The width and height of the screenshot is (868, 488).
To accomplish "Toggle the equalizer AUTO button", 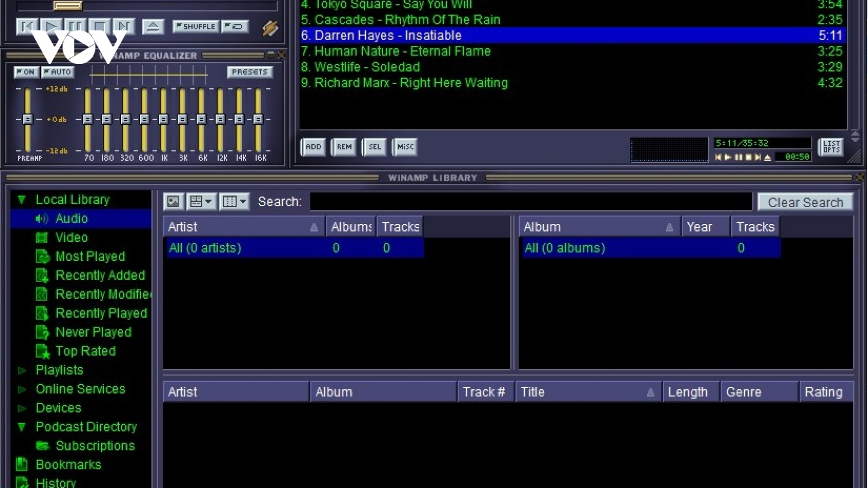I will 58,72.
